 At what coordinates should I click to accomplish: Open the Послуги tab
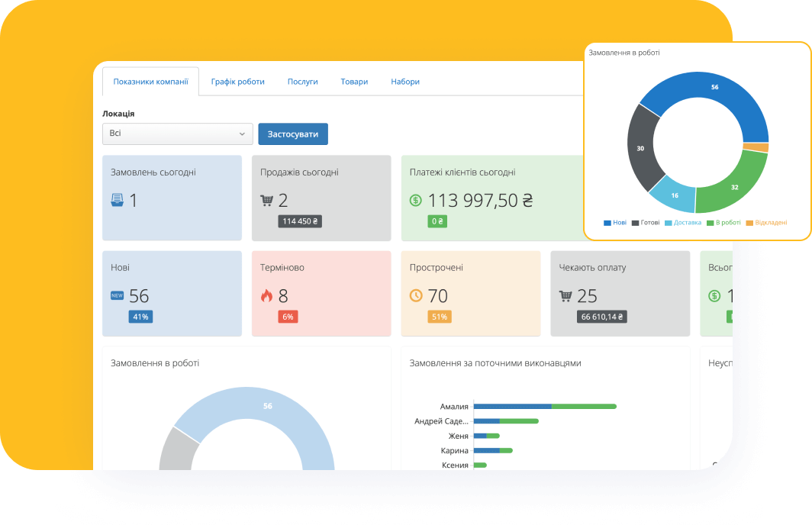(x=302, y=82)
